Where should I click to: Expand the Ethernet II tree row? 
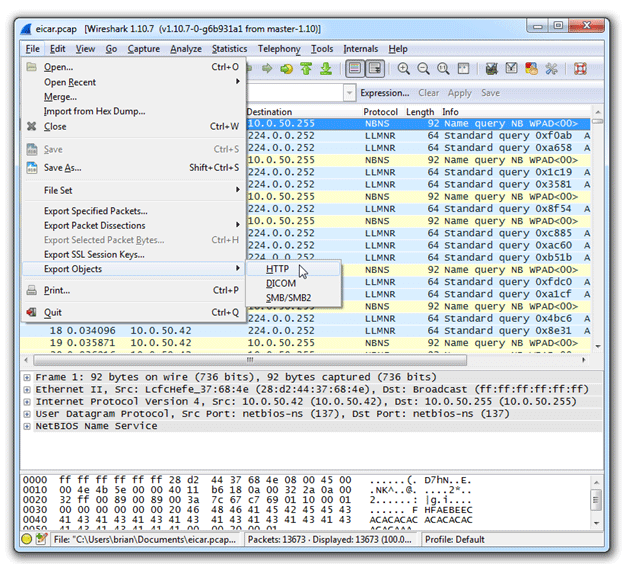click(27, 390)
